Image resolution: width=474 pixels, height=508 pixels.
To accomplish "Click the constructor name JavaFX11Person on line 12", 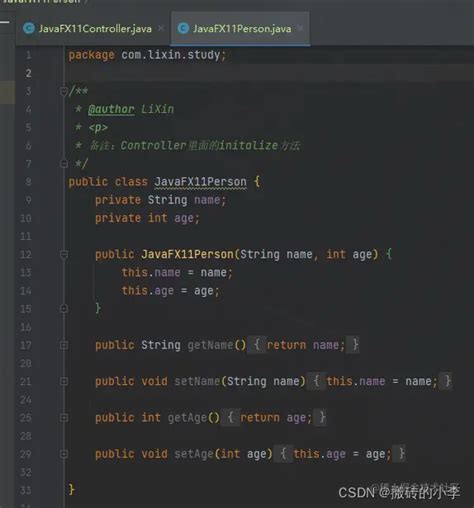I will (x=187, y=255).
